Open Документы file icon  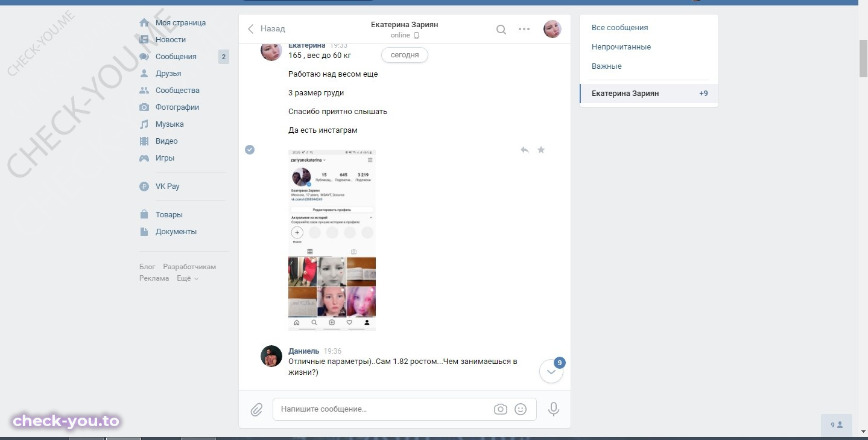click(x=144, y=232)
